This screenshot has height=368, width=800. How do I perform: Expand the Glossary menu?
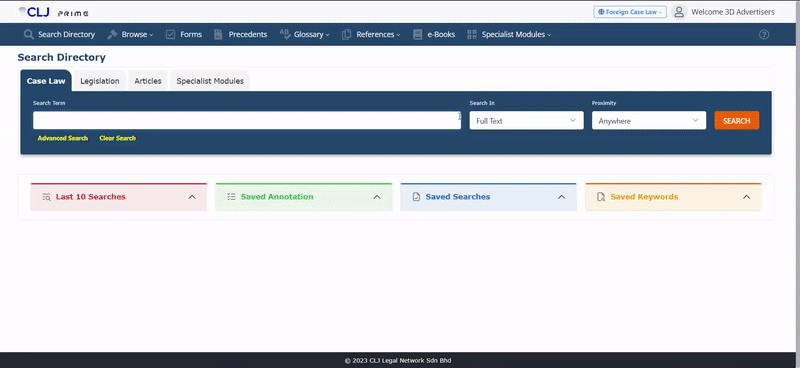point(312,35)
